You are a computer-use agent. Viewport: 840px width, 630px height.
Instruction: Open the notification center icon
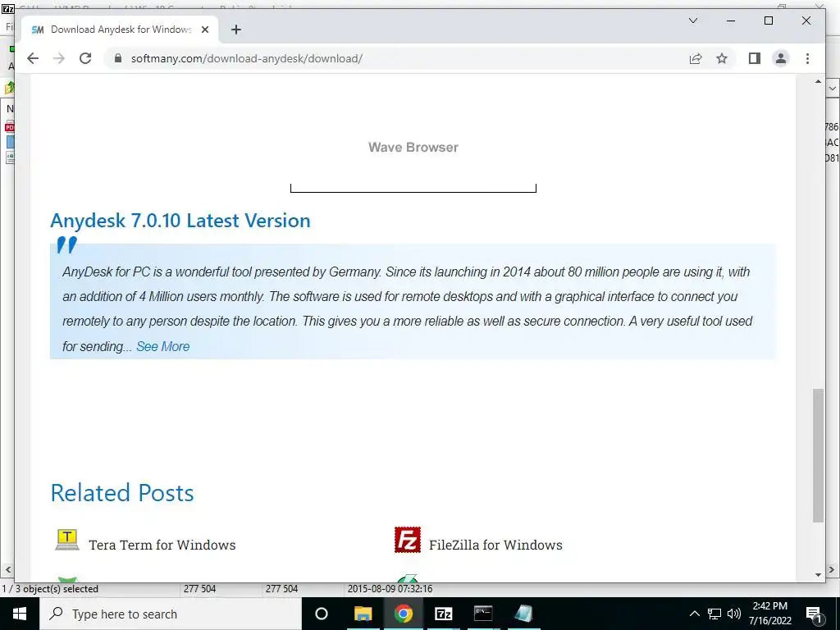tap(815, 614)
